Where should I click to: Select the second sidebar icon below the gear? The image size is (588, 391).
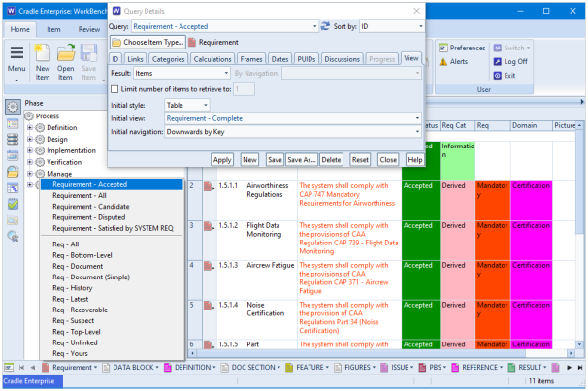(x=13, y=124)
